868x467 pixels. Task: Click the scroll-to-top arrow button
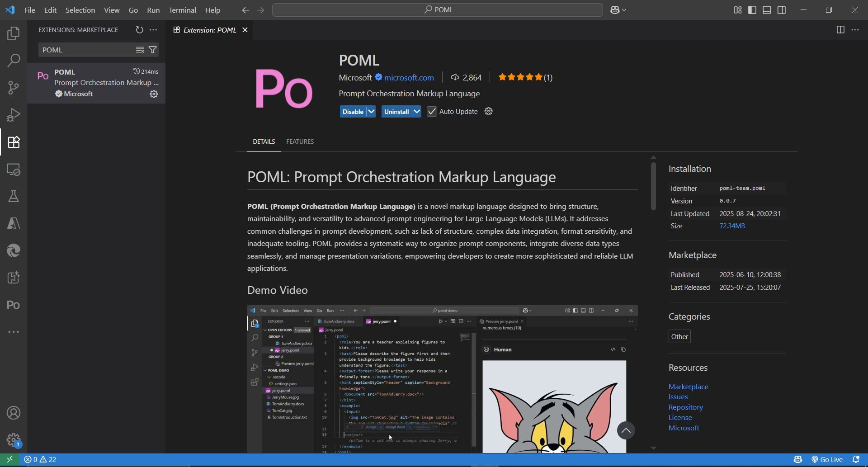626,430
